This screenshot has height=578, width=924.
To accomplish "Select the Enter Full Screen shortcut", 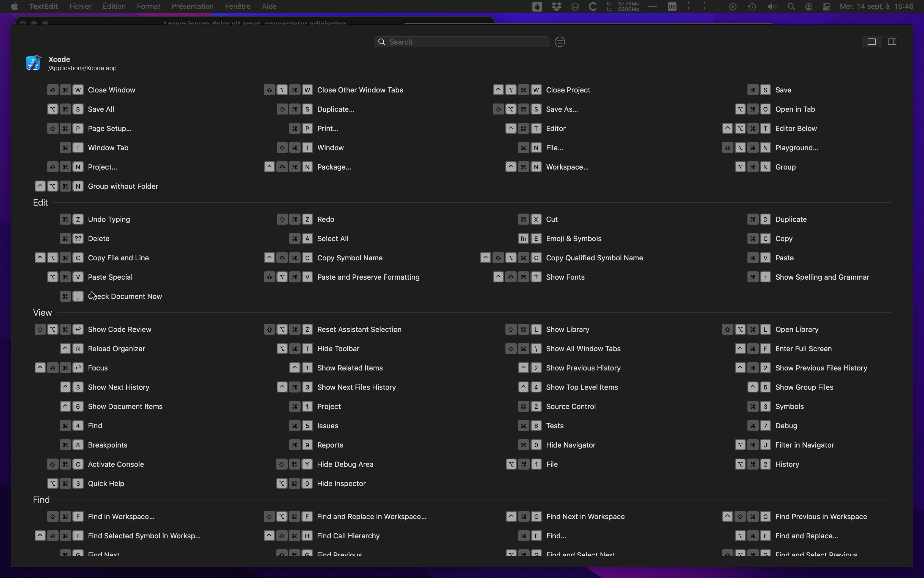I will tap(783, 349).
